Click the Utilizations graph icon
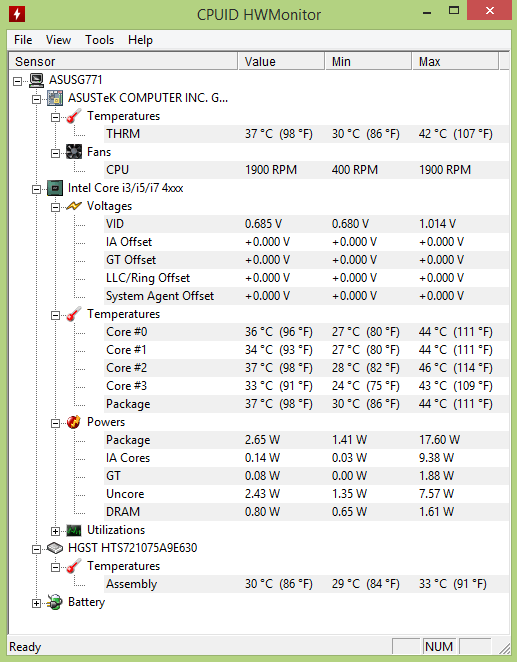517x662 pixels. pos(74,530)
